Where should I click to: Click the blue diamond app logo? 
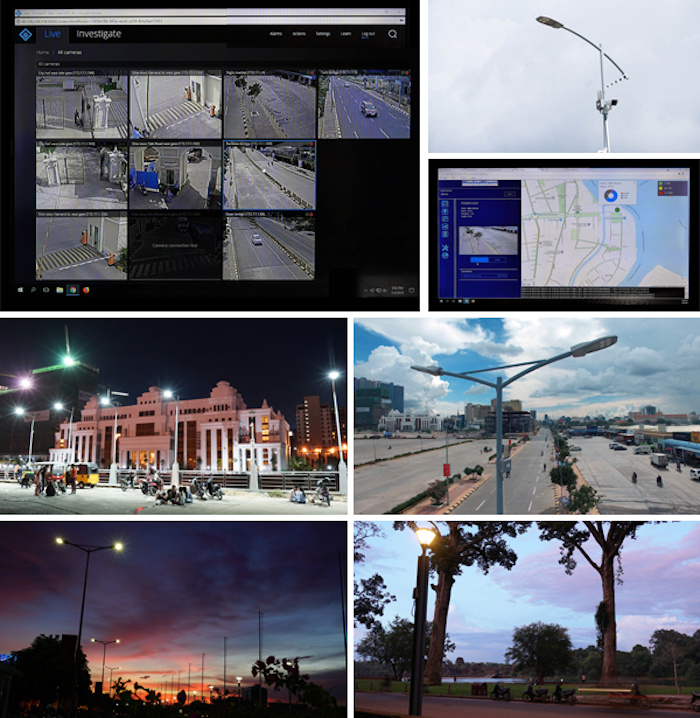(x=25, y=34)
